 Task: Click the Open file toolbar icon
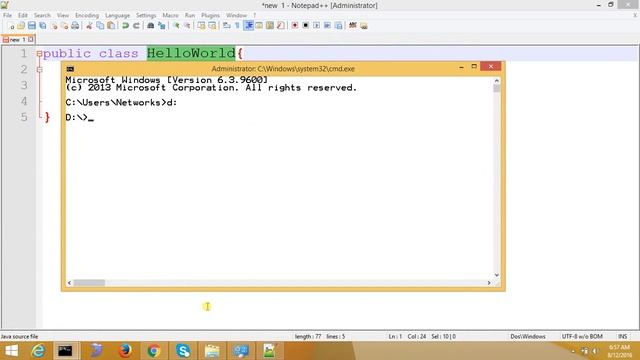tap(21, 26)
